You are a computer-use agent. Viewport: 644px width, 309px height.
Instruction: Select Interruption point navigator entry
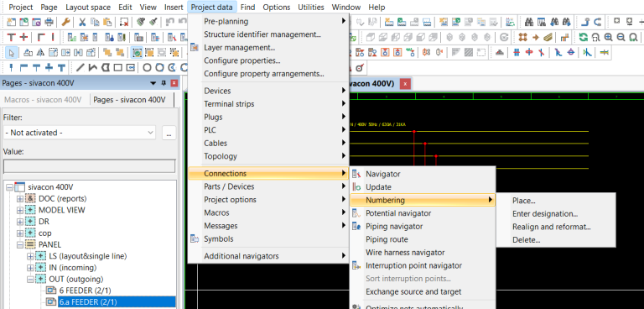click(423, 266)
